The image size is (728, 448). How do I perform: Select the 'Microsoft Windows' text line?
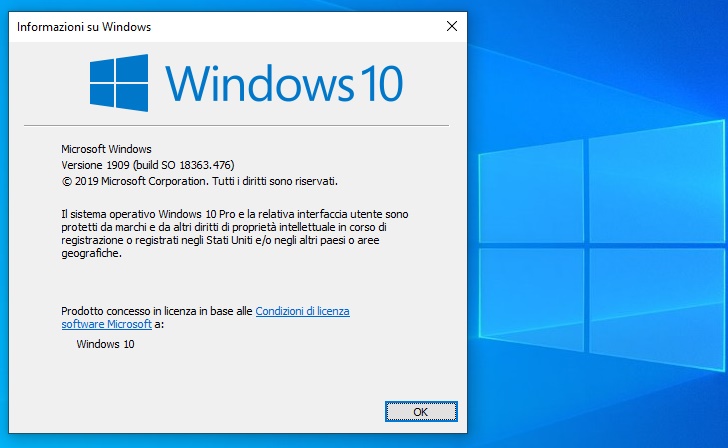click(x=106, y=149)
